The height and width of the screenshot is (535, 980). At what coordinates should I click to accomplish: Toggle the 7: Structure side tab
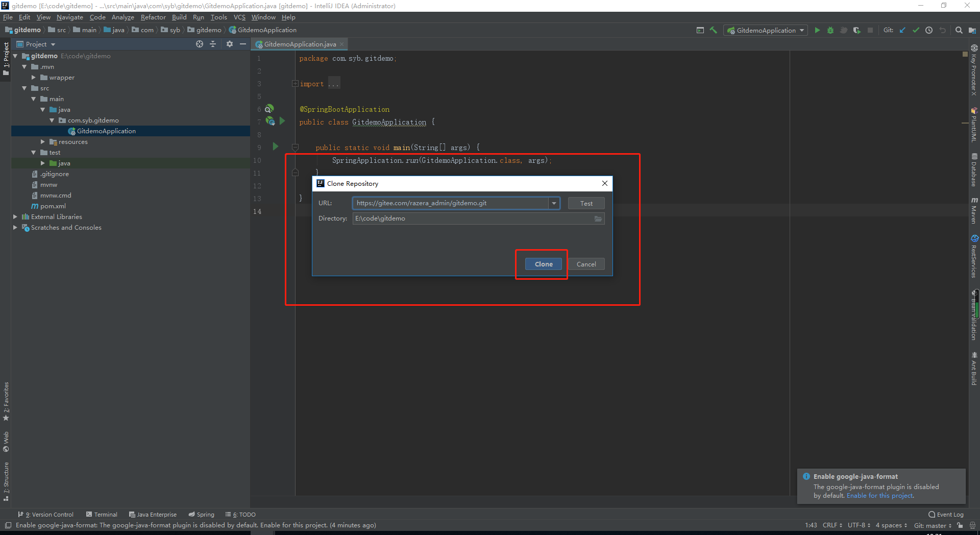click(x=6, y=481)
